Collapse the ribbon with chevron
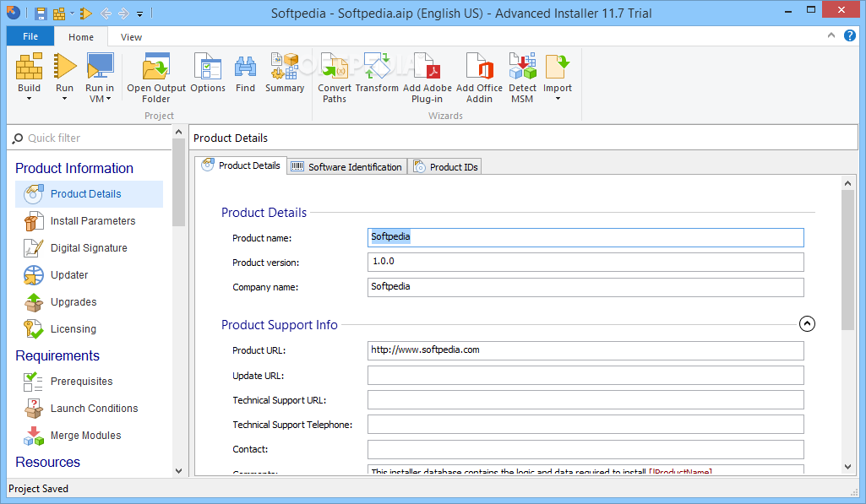Image resolution: width=866 pixels, height=504 pixels. [x=831, y=35]
